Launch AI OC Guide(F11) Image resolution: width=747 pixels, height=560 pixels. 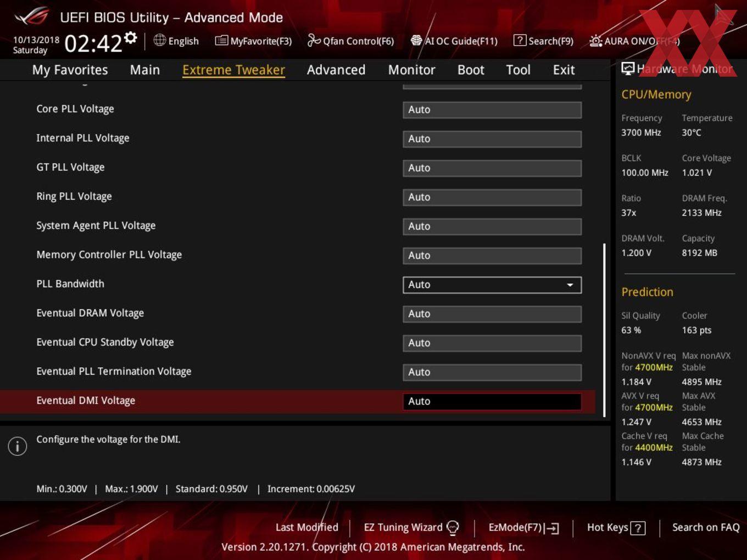(x=454, y=41)
